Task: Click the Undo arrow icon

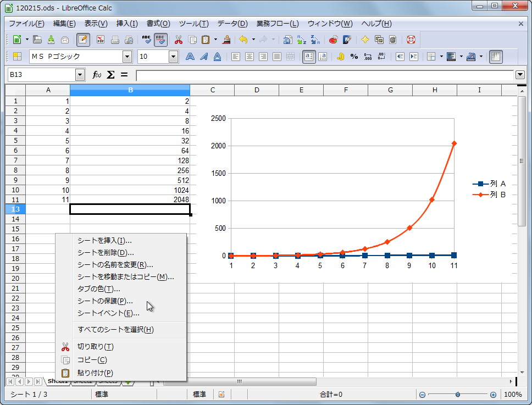Action: (x=243, y=40)
